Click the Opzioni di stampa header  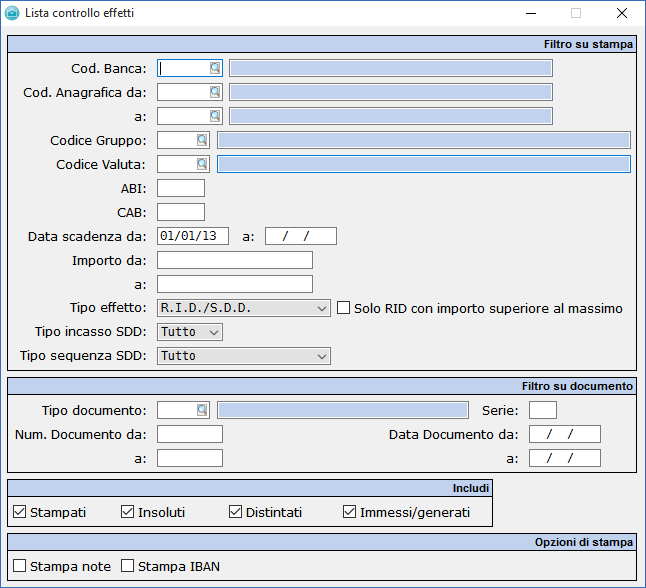[322, 542]
